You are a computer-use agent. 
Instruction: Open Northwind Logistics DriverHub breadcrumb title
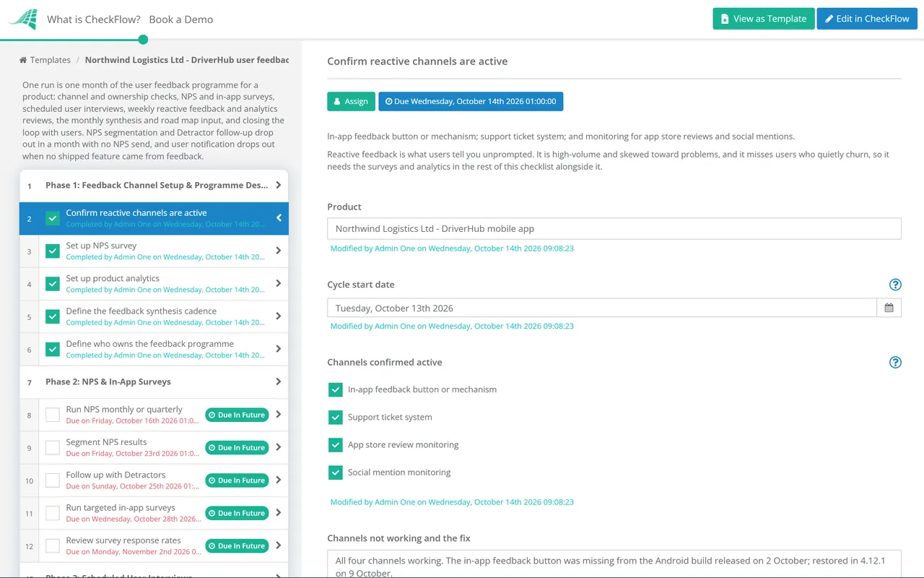pyautogui.click(x=187, y=60)
